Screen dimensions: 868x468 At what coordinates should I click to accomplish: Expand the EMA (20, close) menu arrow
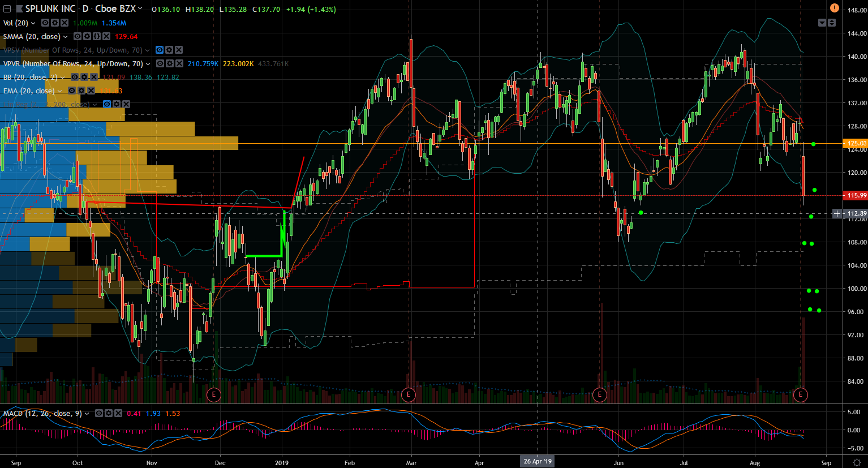coord(59,91)
